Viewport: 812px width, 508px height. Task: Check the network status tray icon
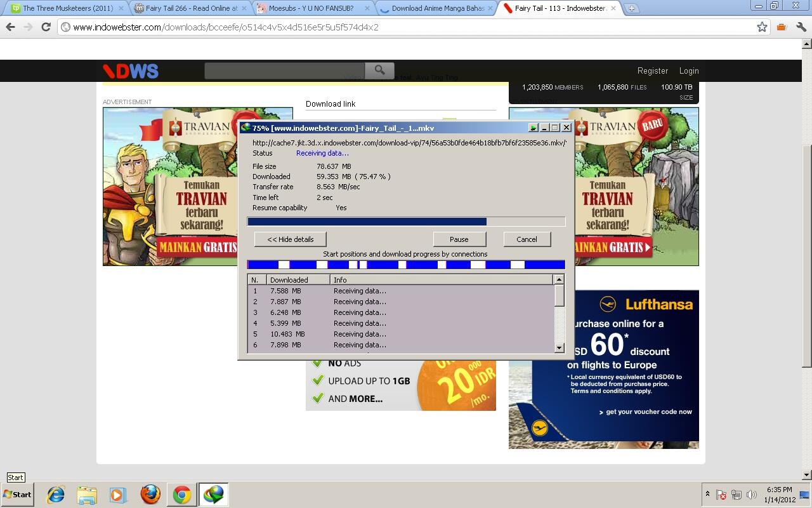click(x=737, y=495)
